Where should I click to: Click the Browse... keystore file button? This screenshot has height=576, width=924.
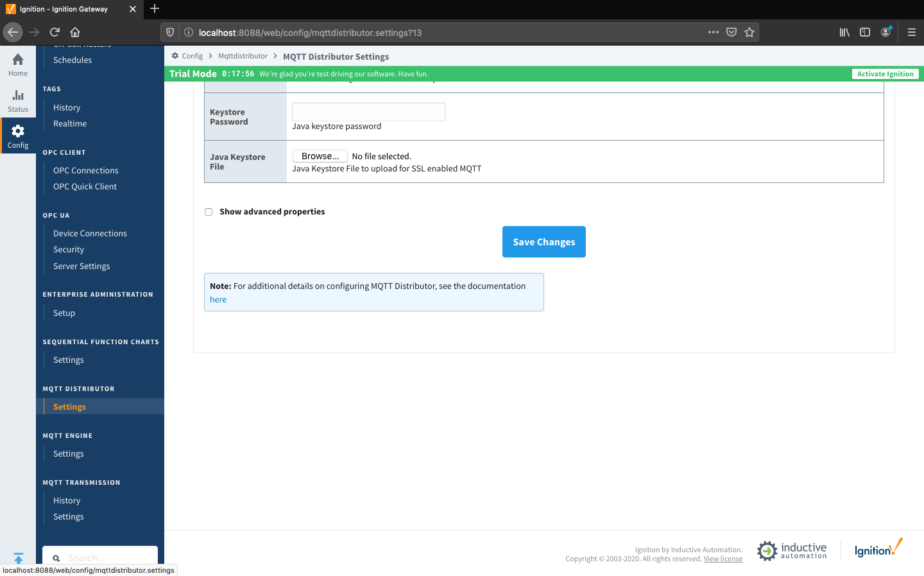(x=320, y=156)
